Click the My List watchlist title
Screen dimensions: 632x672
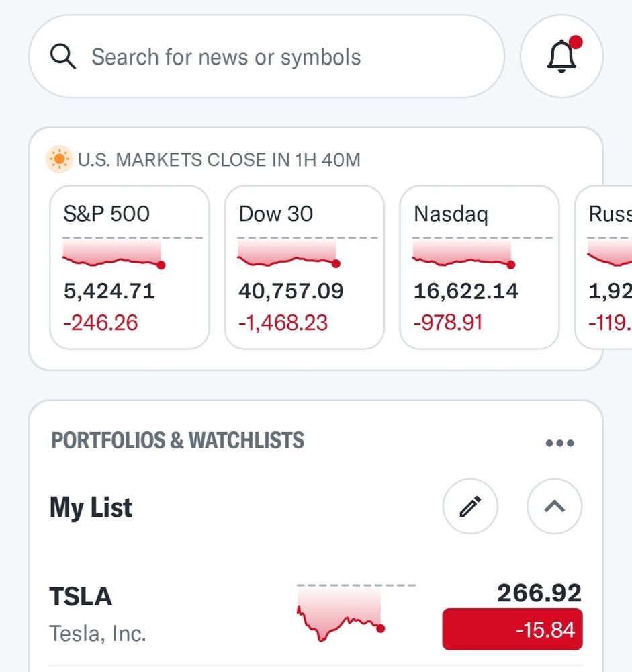[x=91, y=507]
